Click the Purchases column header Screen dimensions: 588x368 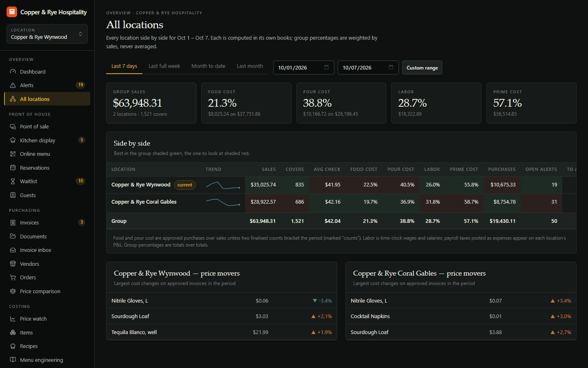502,169
